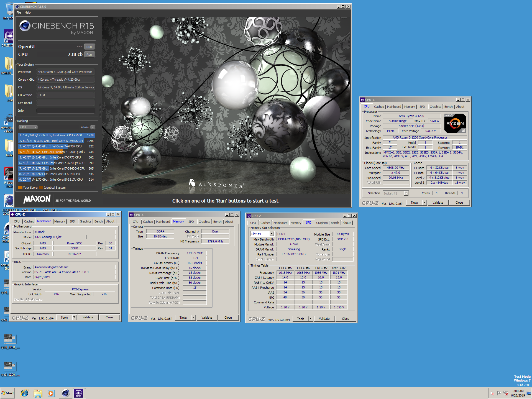The image size is (532, 399).
Task: Open About tab in SPD window
Action: click(x=346, y=223)
